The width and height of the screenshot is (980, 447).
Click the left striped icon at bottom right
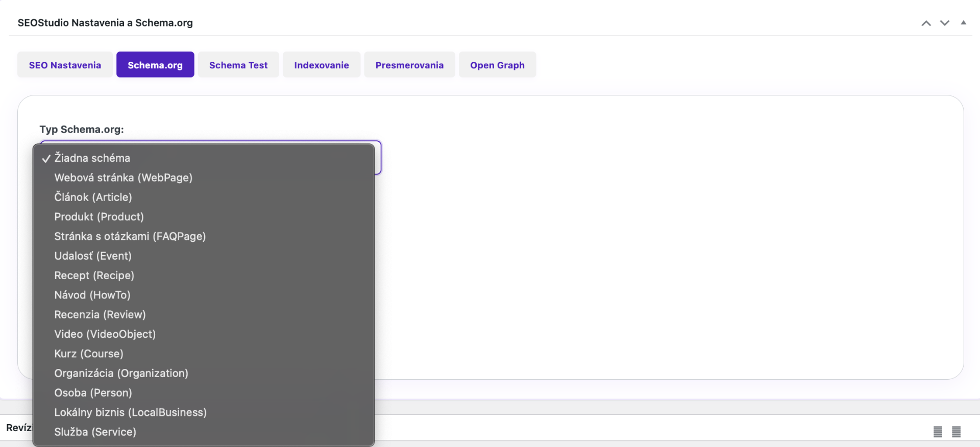[x=938, y=432]
